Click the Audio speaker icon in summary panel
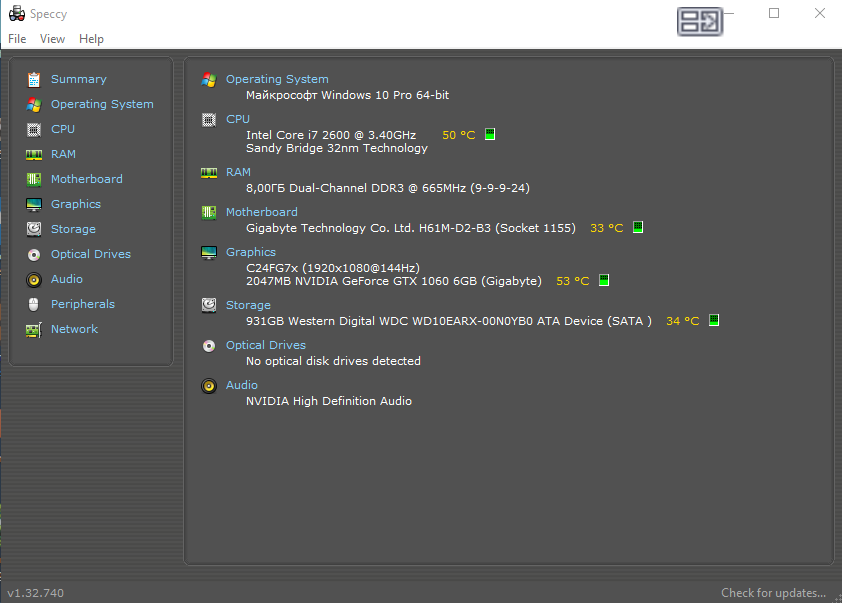The image size is (842, 603). (209, 386)
